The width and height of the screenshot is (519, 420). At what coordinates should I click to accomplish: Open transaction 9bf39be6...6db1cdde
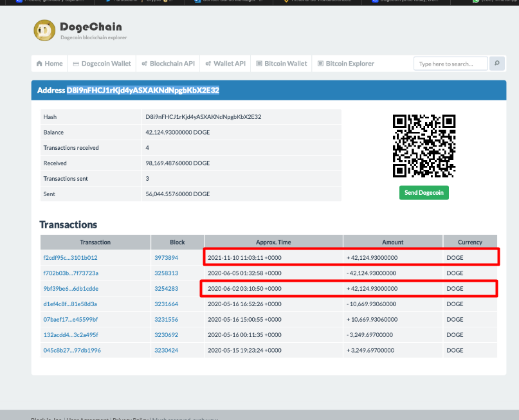click(71, 289)
